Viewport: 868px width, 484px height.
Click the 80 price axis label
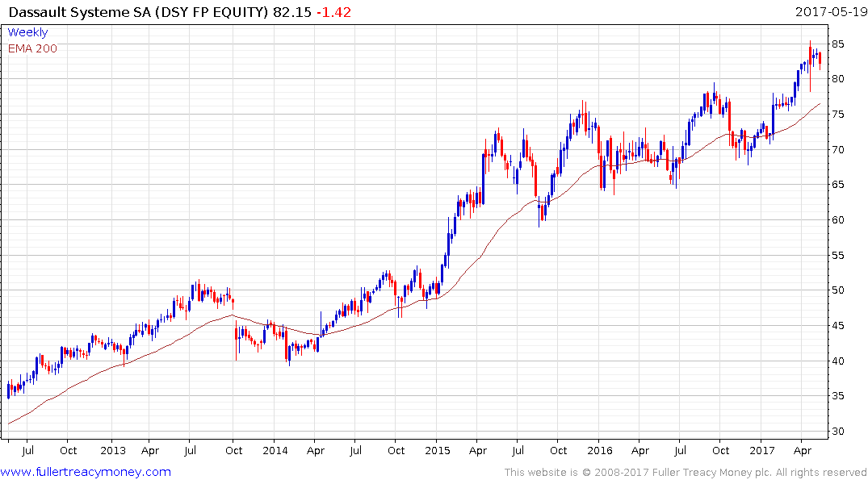tap(837, 79)
